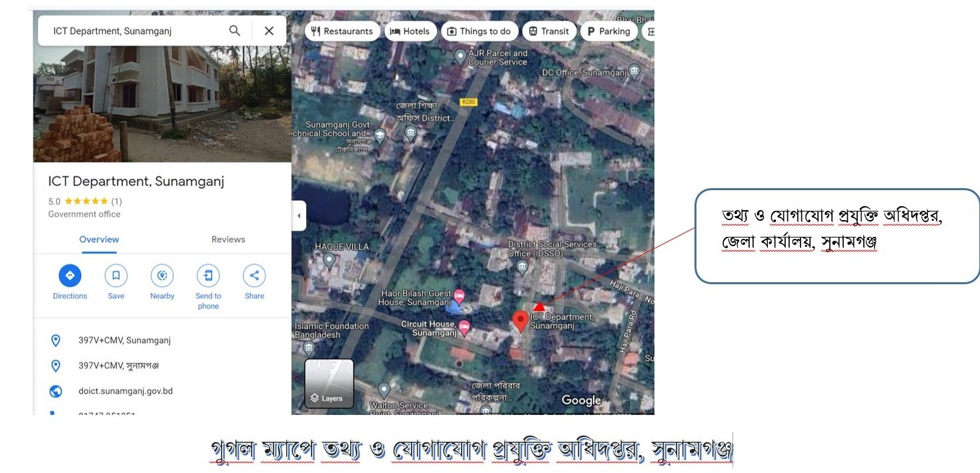Image resolution: width=980 pixels, height=473 pixels.
Task: Select the Parking chip
Action: (x=608, y=31)
